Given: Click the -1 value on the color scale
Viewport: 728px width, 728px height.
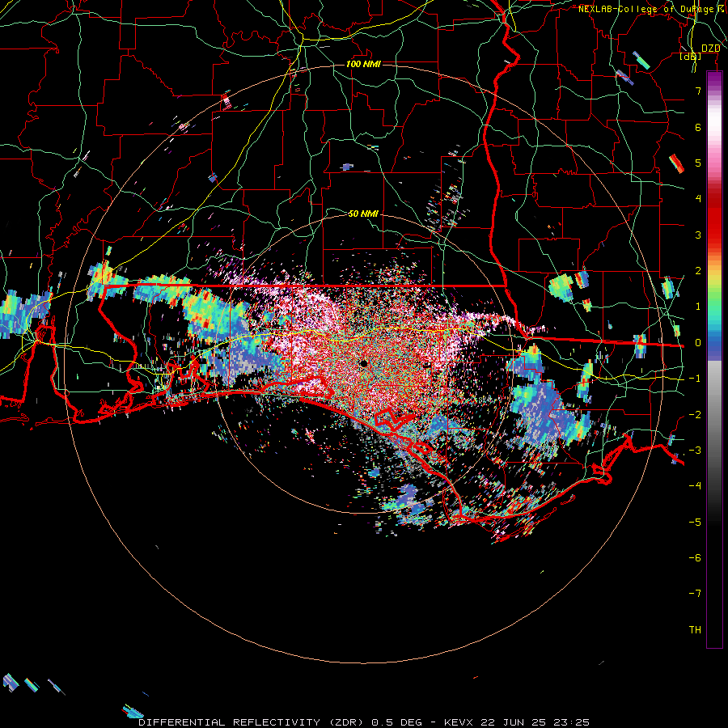Looking at the screenshot, I should tap(695, 379).
